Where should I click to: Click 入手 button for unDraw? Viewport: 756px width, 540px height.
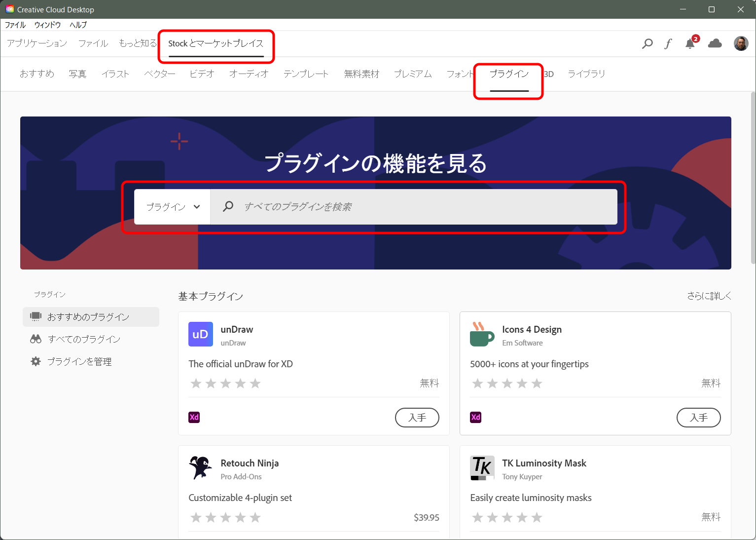click(x=417, y=418)
